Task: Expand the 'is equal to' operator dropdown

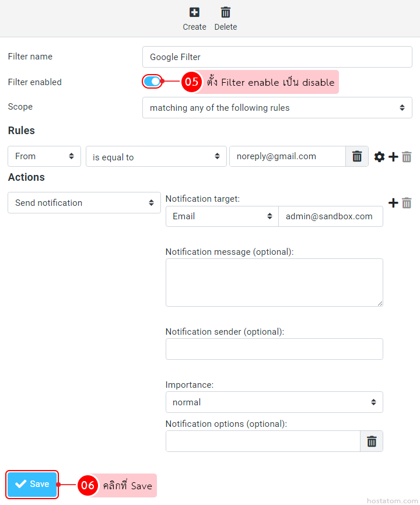Action: (156, 157)
